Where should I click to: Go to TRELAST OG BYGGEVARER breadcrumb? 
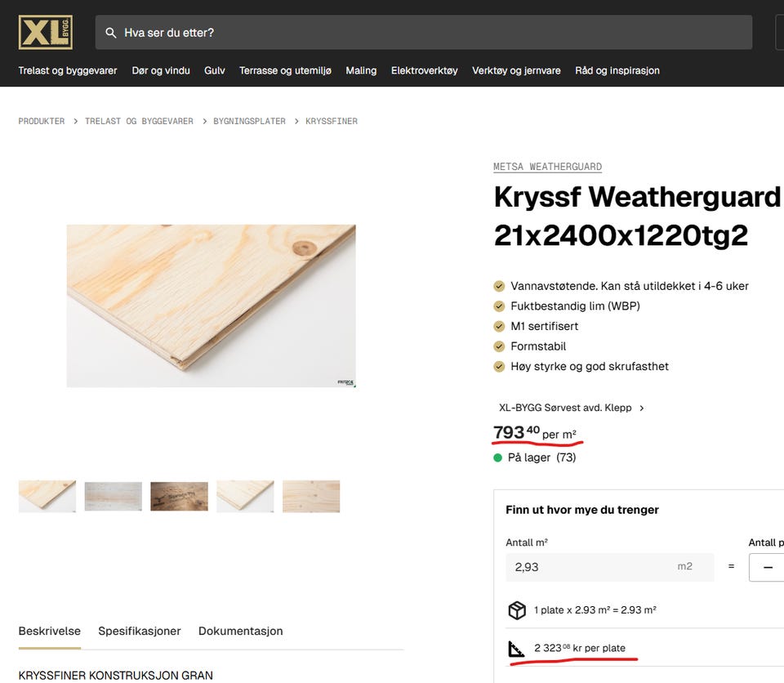(139, 121)
